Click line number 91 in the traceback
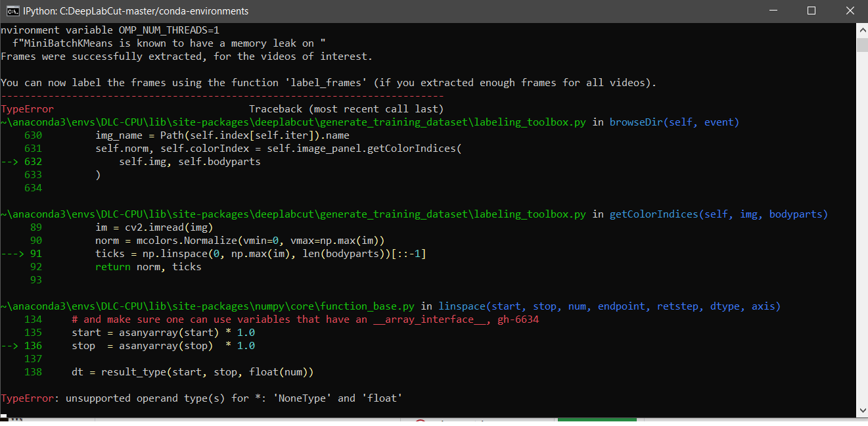This screenshot has height=426, width=868. [x=35, y=253]
